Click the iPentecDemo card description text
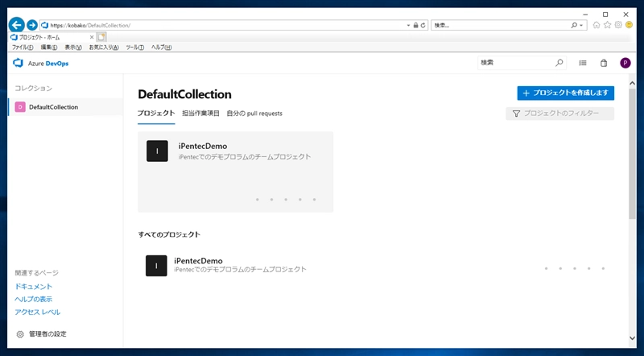644x356 pixels. (x=245, y=156)
